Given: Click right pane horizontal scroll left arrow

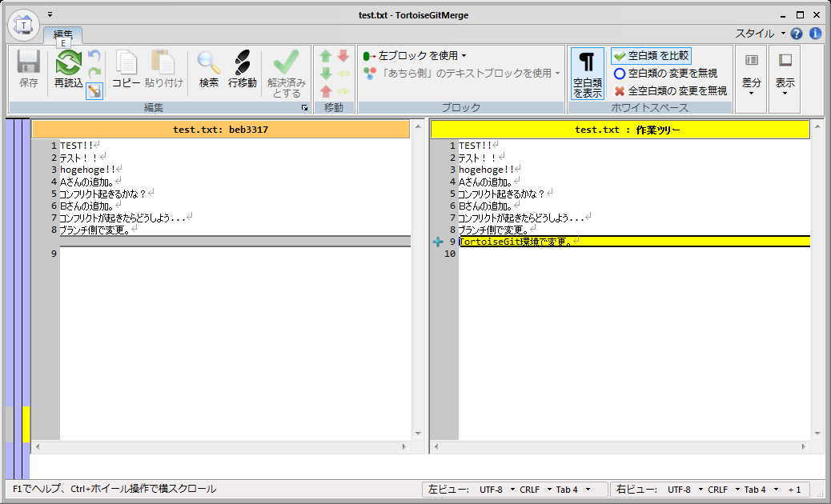Looking at the screenshot, I should pos(436,447).
